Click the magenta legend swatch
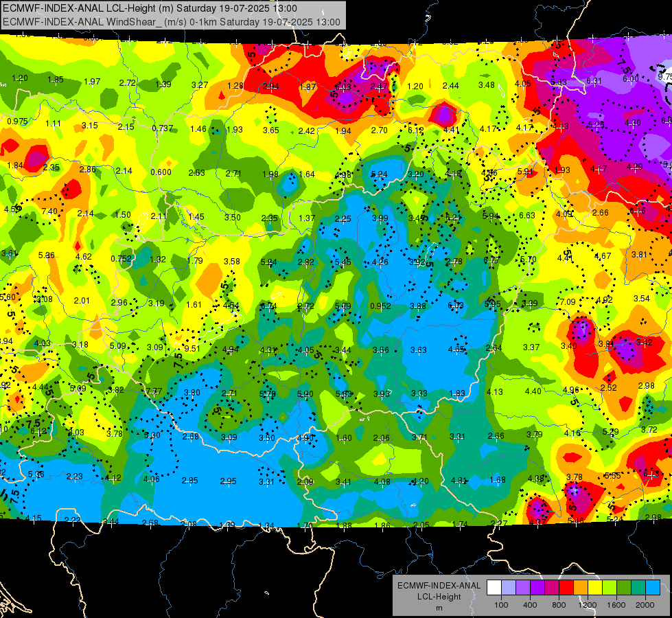This screenshot has width=672, height=618. point(552,587)
